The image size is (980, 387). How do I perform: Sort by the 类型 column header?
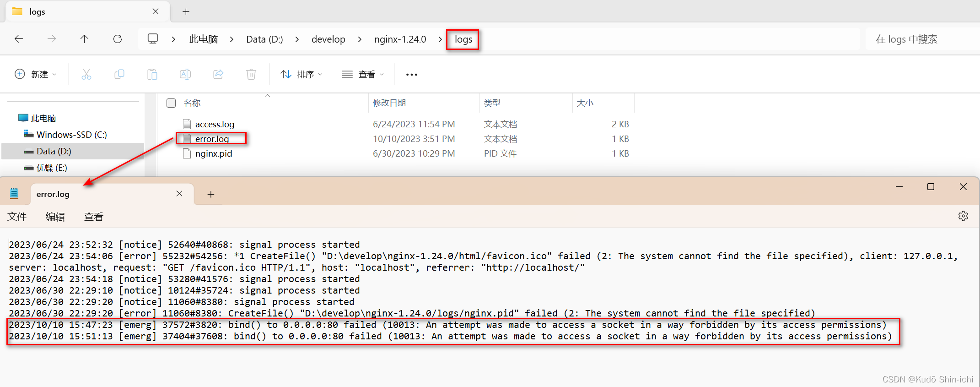(x=492, y=103)
